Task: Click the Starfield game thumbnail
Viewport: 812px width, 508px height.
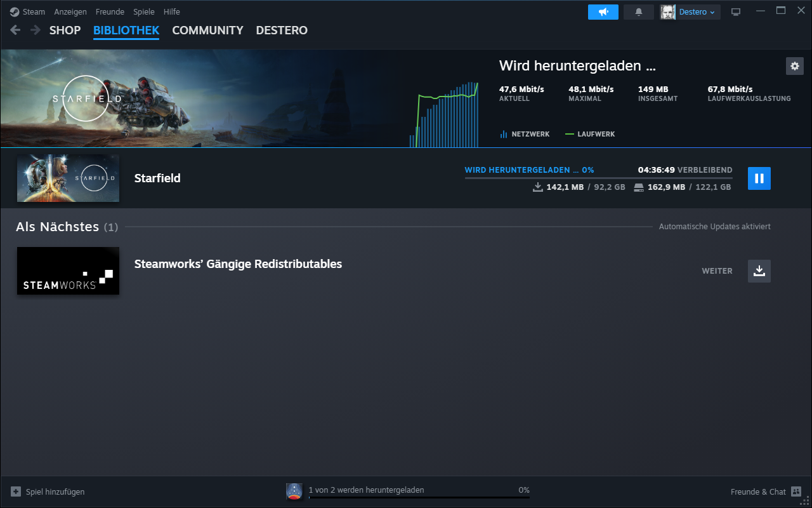Action: click(68, 178)
